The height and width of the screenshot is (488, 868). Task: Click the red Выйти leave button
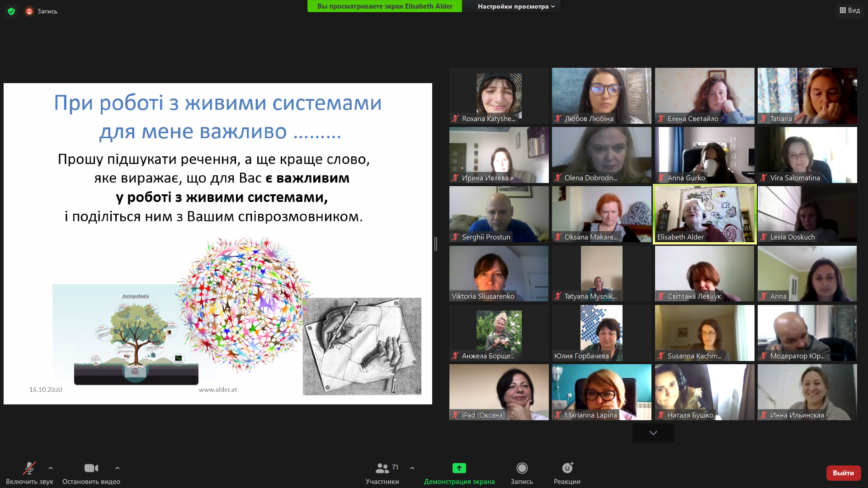click(843, 473)
